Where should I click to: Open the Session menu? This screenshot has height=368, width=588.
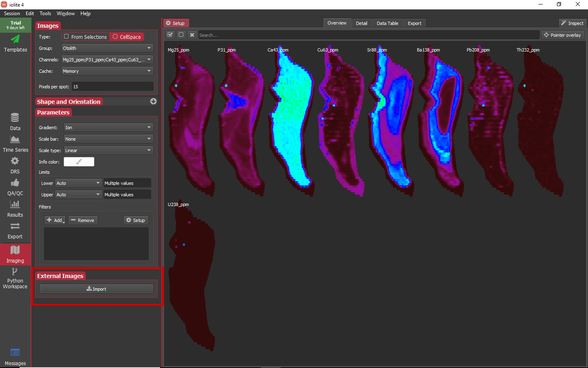point(12,13)
